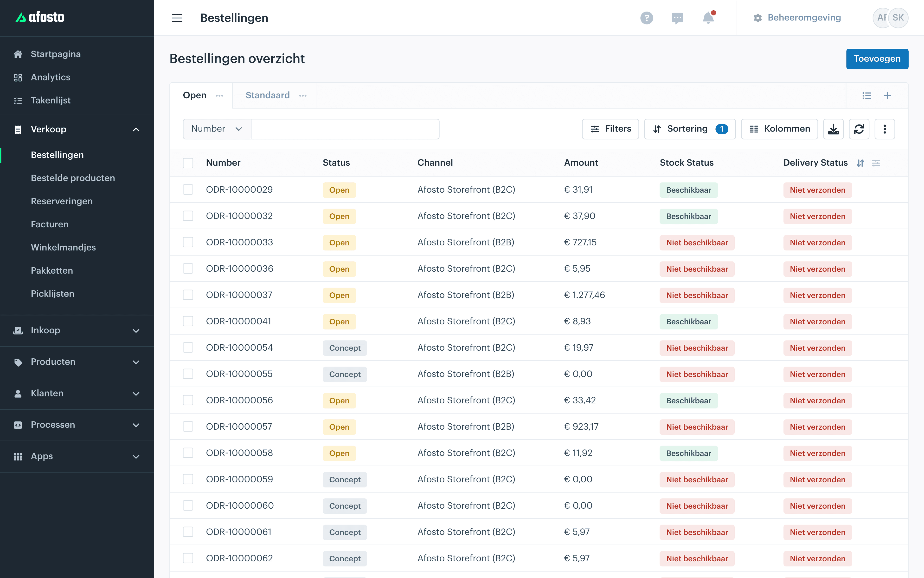The image size is (924, 578).
Task: Click the Takenlijst checklist icon
Action: click(x=18, y=100)
